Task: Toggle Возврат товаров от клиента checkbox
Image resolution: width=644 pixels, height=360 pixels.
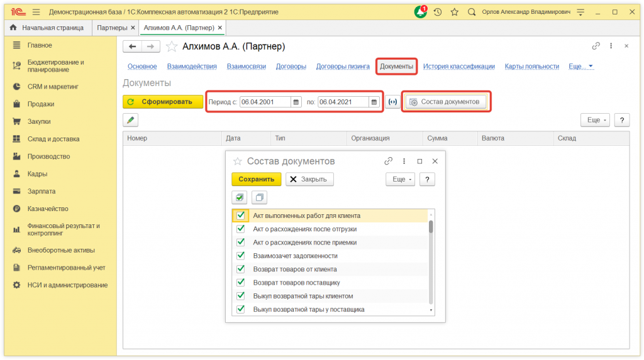Action: click(x=240, y=269)
